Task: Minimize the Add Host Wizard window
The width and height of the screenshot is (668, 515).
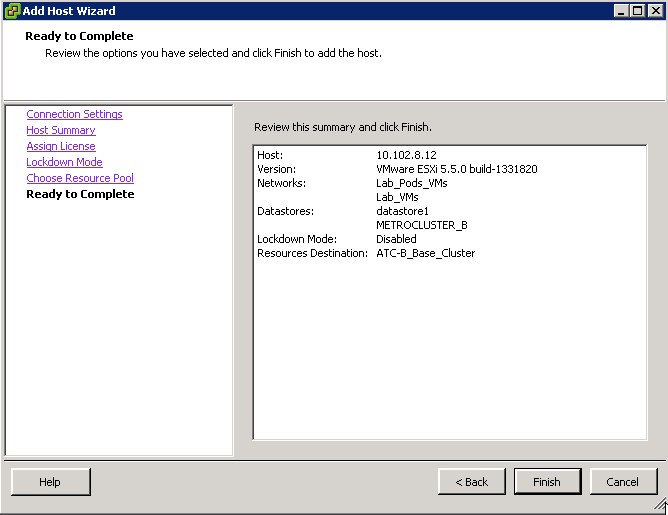Action: pos(621,11)
